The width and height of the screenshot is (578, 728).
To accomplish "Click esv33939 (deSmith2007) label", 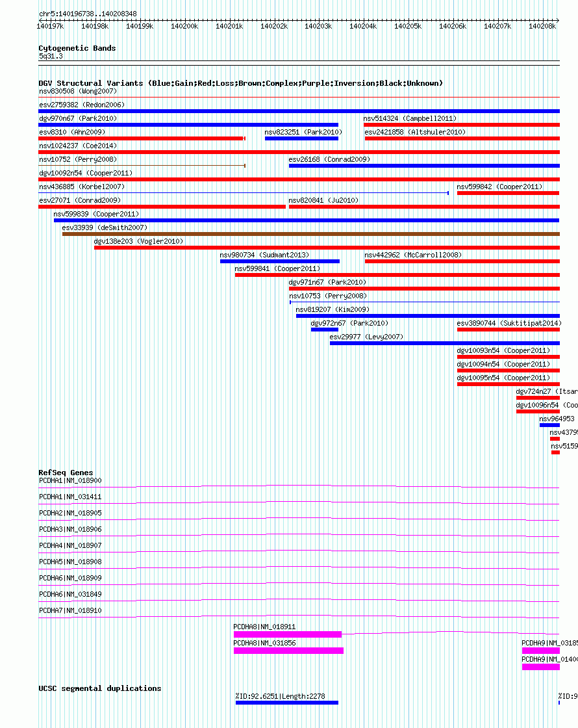I will coord(105,228).
